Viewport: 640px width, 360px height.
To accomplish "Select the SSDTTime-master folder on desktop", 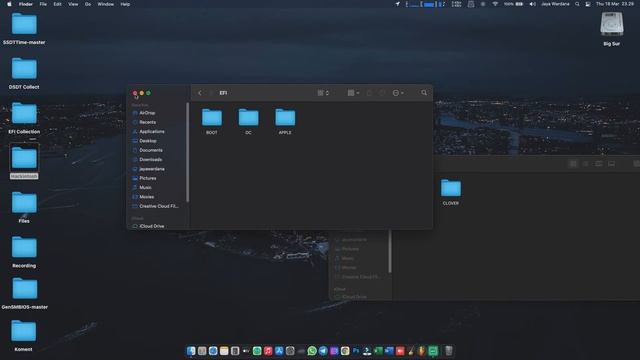I will pyautogui.click(x=24, y=29).
